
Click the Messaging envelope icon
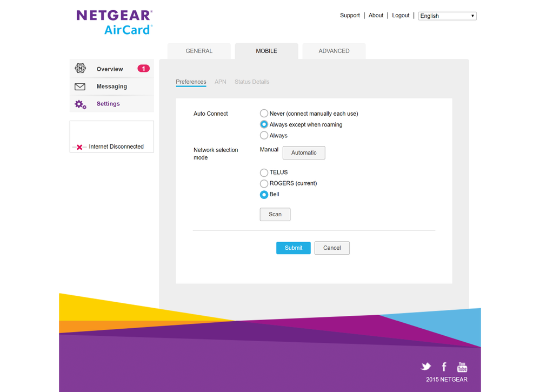[x=80, y=87]
